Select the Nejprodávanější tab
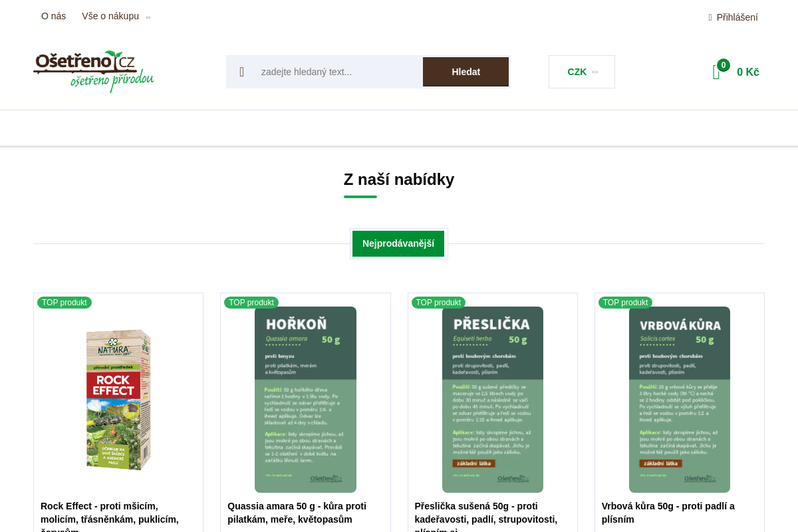Image resolution: width=798 pixels, height=532 pixels. [x=398, y=243]
